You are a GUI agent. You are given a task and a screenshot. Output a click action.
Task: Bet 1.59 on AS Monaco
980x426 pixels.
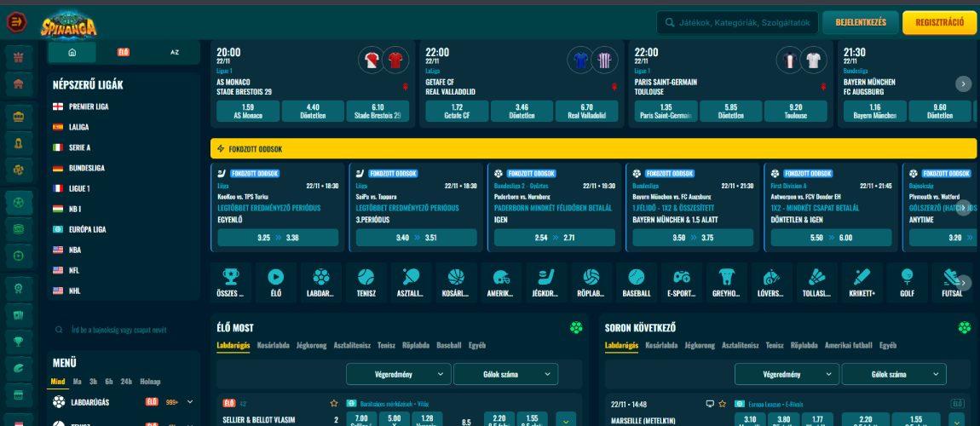pyautogui.click(x=247, y=111)
